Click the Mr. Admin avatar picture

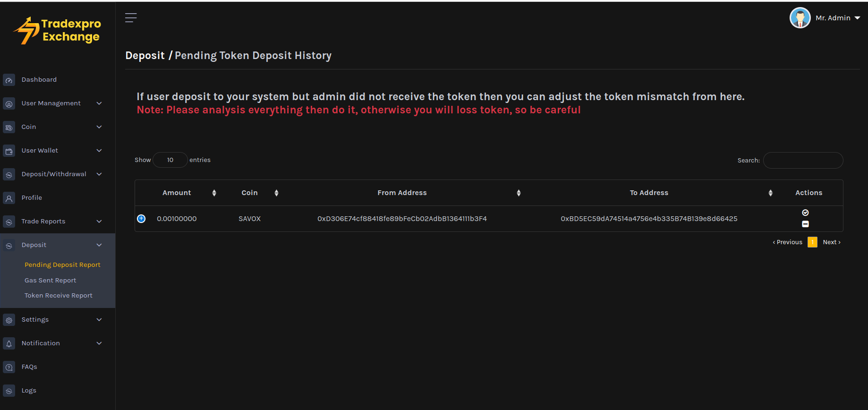tap(800, 18)
